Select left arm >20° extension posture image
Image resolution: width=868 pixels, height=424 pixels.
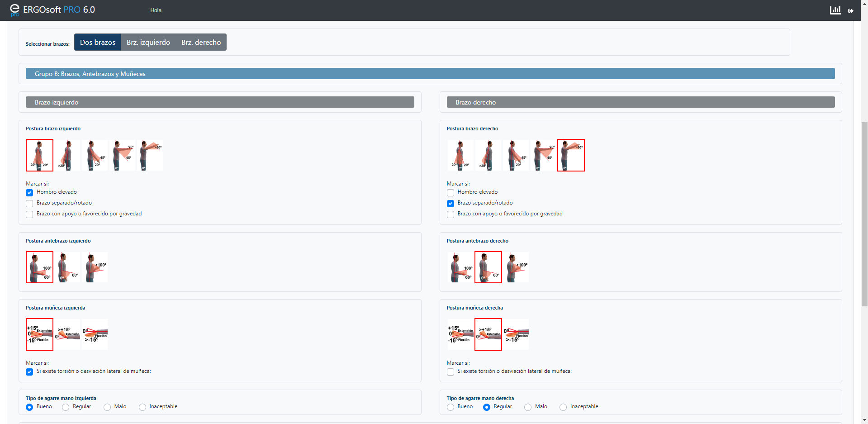67,155
